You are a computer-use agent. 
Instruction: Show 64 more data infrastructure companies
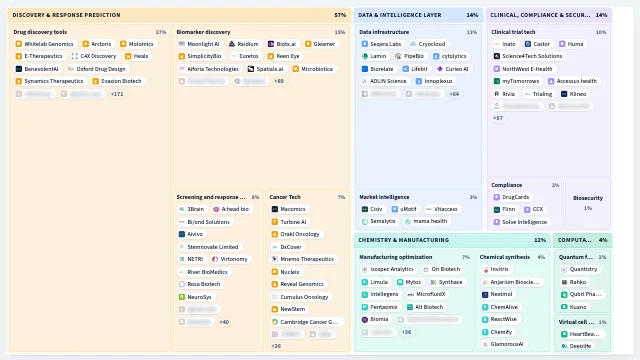(454, 94)
